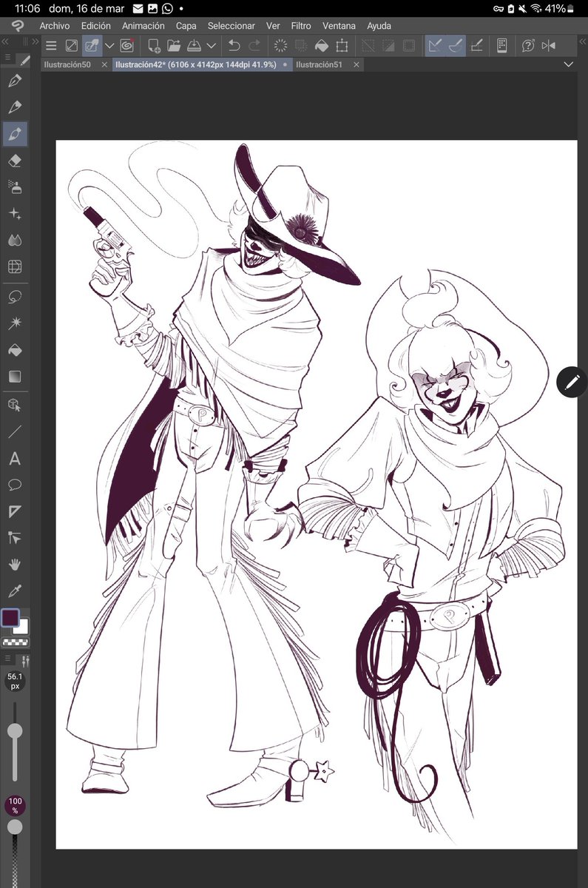The image size is (588, 888).
Task: Select the Pen tool
Action: click(x=15, y=81)
